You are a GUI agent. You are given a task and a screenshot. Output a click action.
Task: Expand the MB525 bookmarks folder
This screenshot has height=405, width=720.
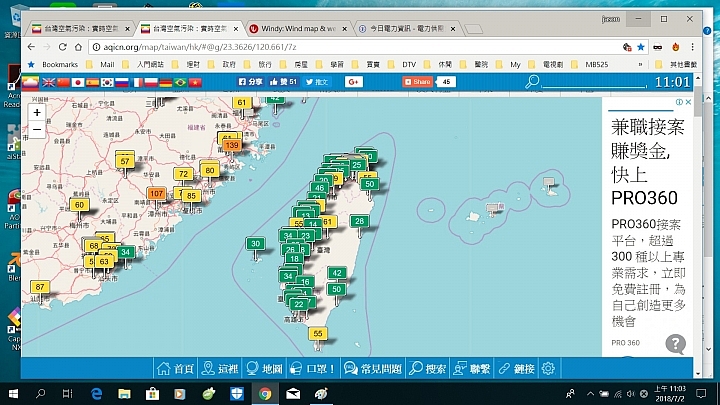591,65
